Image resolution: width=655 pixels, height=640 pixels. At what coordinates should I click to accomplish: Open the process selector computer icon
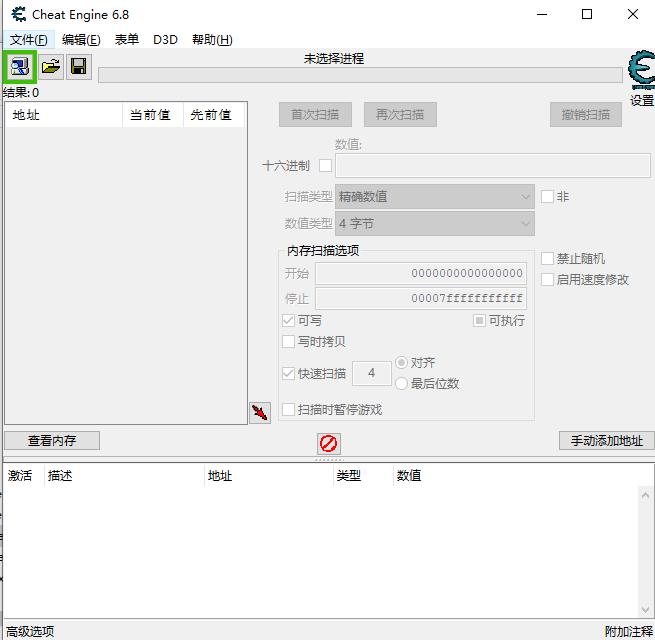click(20, 67)
